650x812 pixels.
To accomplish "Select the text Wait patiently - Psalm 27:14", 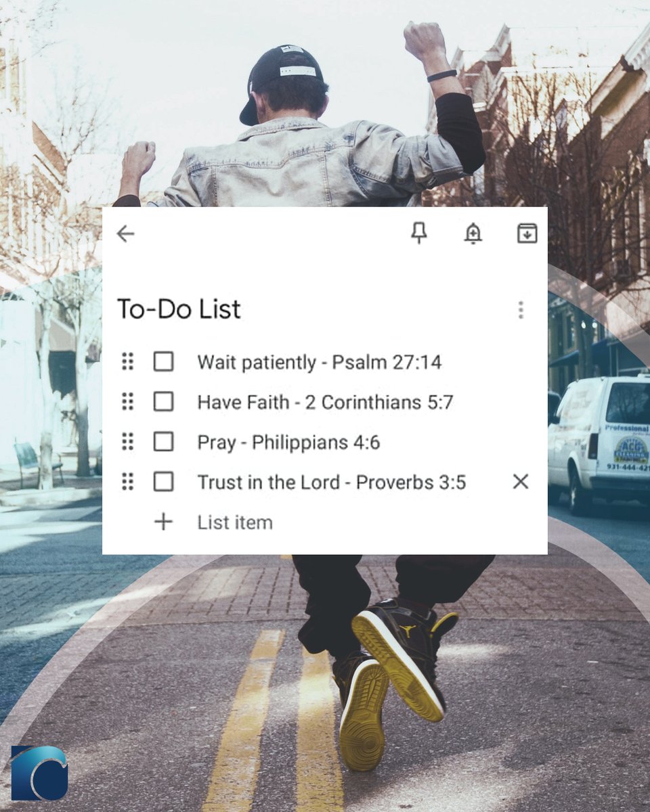I will click(319, 362).
